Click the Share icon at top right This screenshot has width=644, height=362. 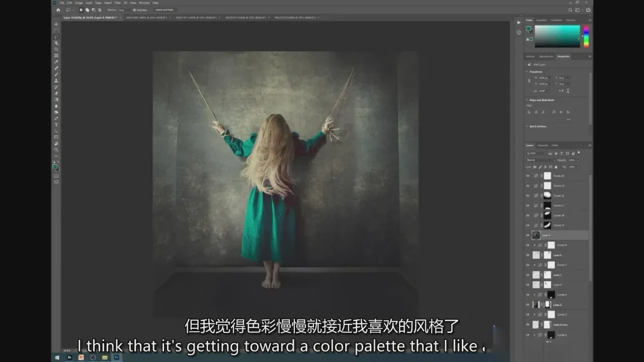click(x=588, y=10)
